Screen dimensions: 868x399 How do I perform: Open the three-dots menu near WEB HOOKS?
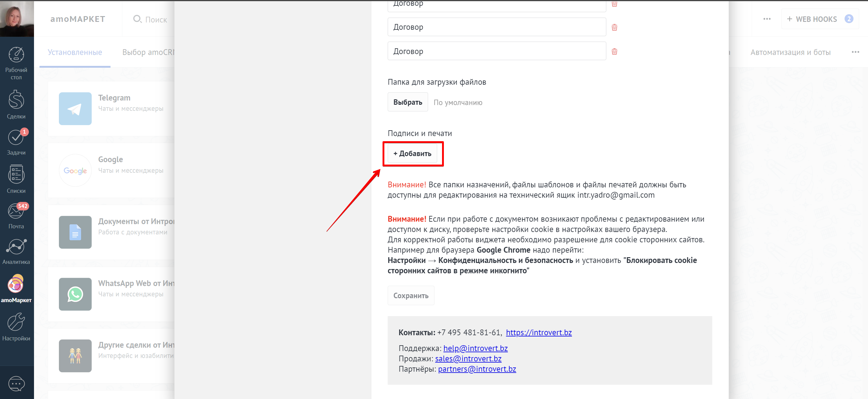click(767, 19)
